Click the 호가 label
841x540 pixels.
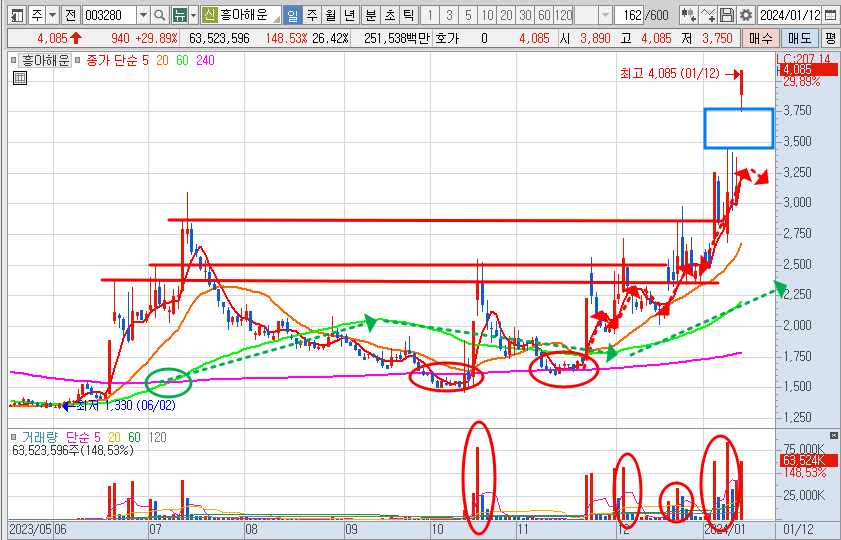[446, 38]
